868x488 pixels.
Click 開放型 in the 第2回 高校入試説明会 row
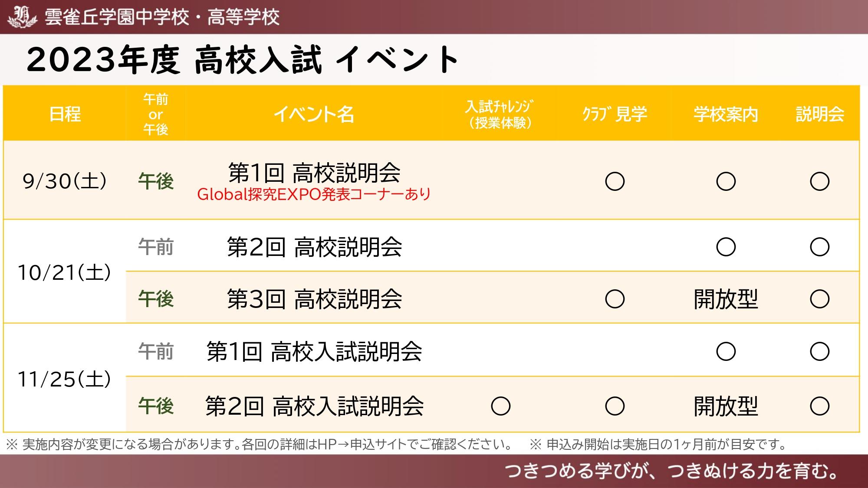pyautogui.click(x=726, y=406)
